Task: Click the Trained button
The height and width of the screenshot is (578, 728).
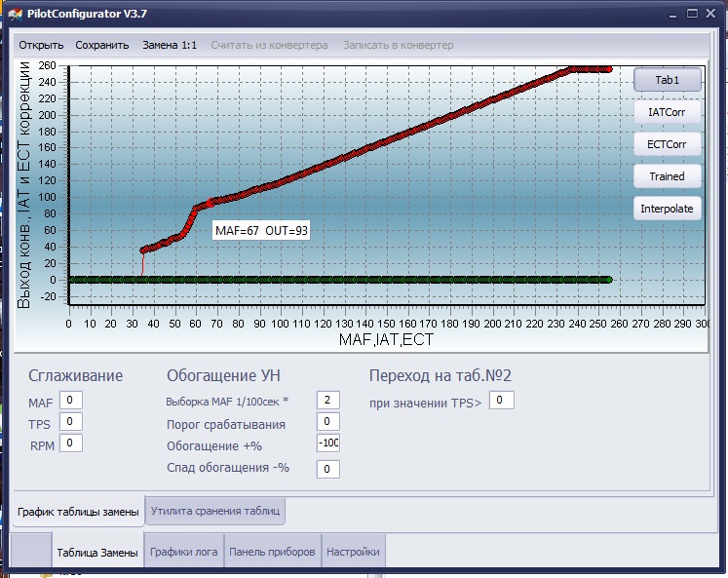Action: pos(668,176)
